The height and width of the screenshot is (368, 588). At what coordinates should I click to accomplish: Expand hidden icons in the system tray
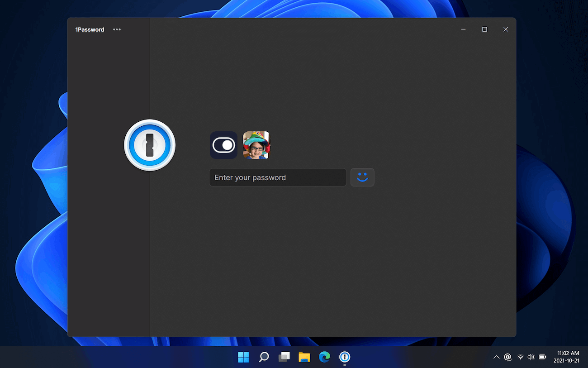tap(496, 357)
